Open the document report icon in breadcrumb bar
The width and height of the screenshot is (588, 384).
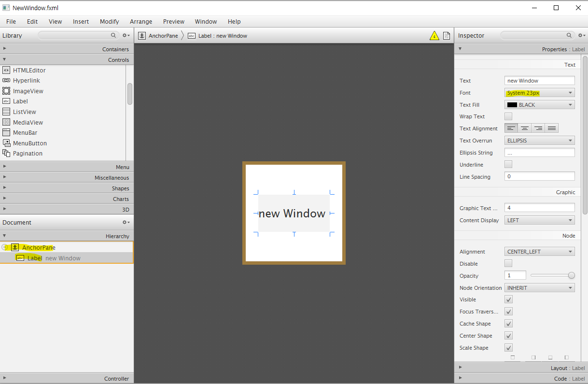point(447,36)
